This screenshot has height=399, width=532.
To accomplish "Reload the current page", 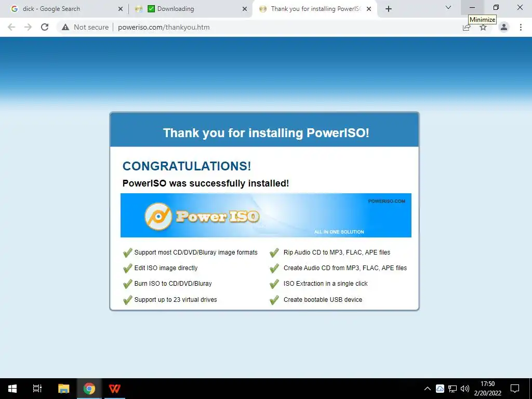I will [x=45, y=27].
